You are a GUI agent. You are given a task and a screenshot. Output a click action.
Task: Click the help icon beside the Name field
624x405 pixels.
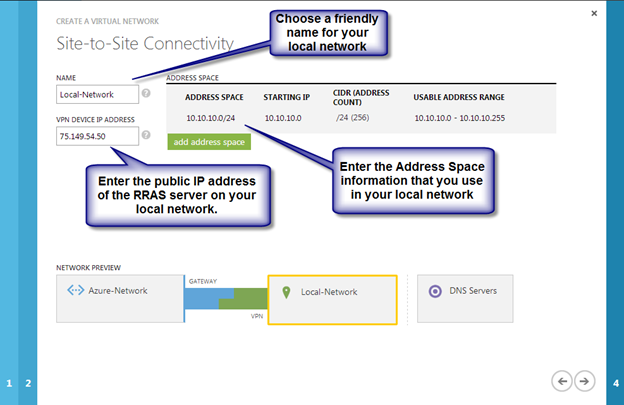click(x=146, y=94)
